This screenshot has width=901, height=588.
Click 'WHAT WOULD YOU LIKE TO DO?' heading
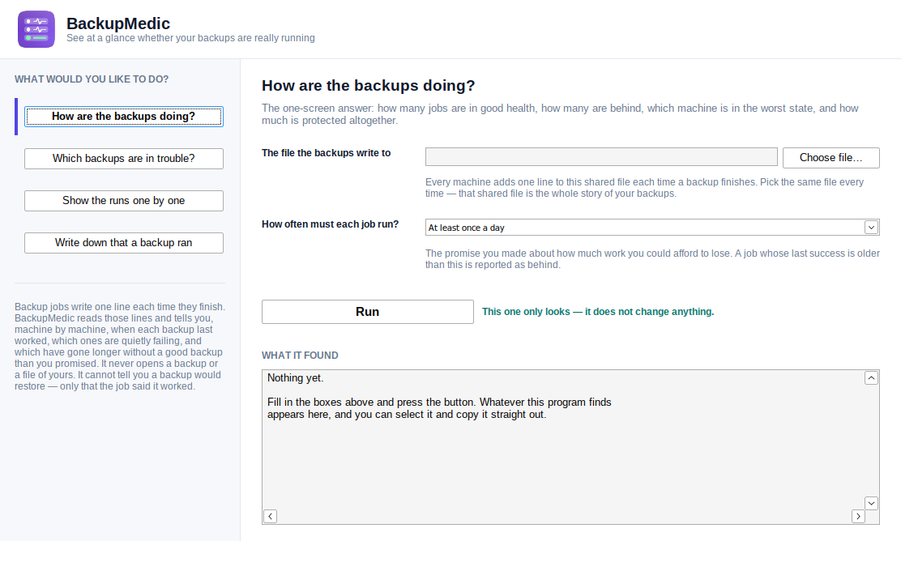(x=92, y=79)
